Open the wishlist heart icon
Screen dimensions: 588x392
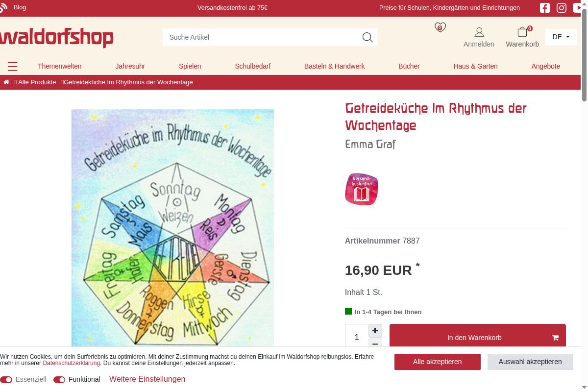coord(440,27)
